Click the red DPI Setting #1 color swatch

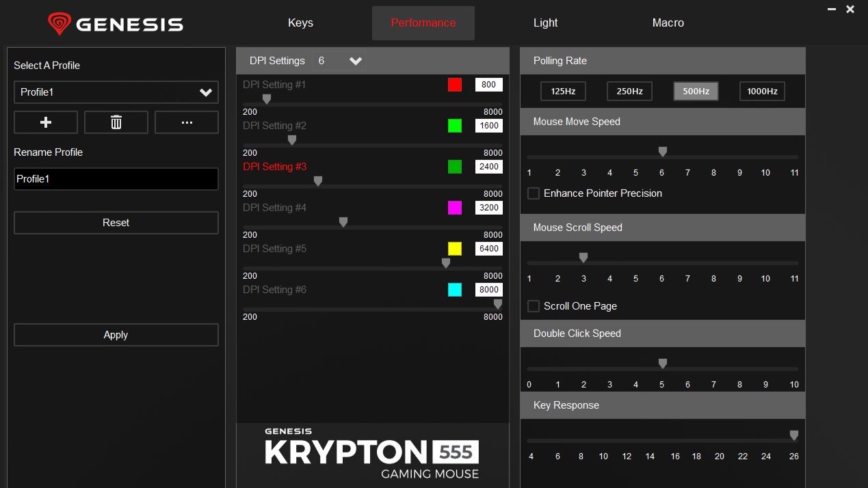[455, 85]
